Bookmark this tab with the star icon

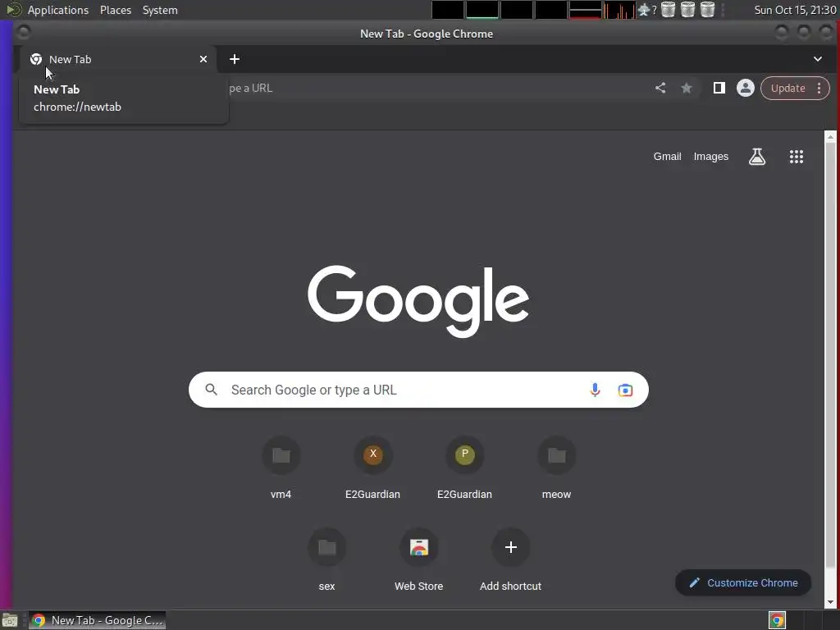tap(687, 88)
